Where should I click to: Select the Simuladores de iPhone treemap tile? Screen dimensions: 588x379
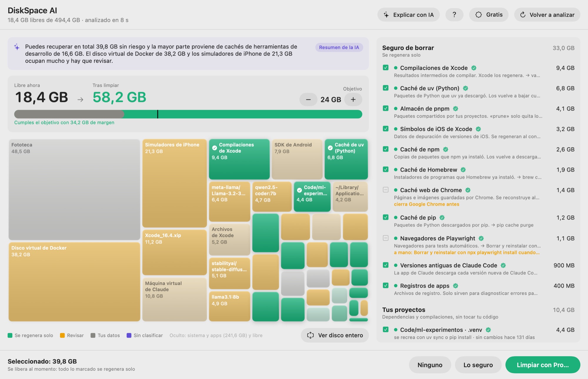[174, 183]
